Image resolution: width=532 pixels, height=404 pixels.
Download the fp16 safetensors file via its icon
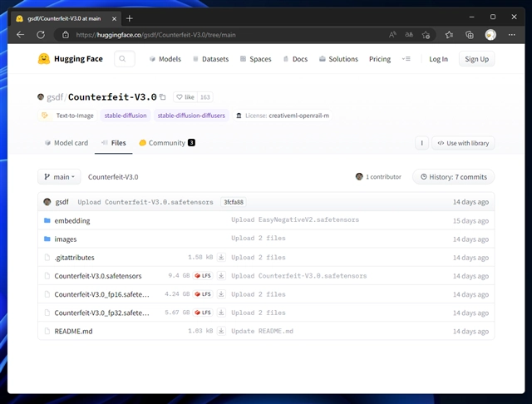[x=221, y=294]
